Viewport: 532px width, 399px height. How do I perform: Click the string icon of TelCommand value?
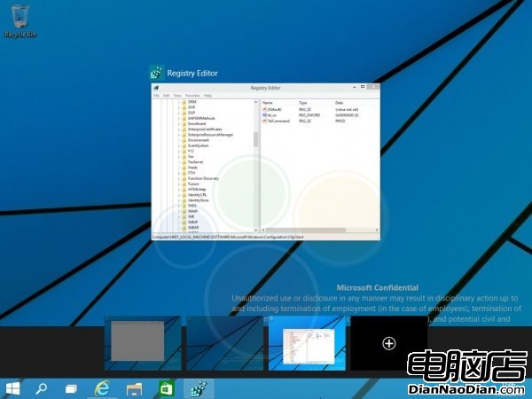coord(264,121)
